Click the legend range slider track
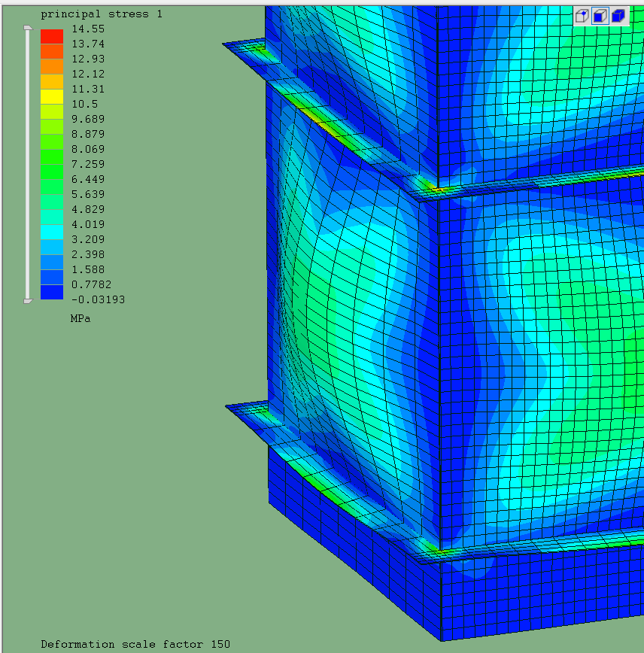The image size is (644, 653). pos(28,164)
